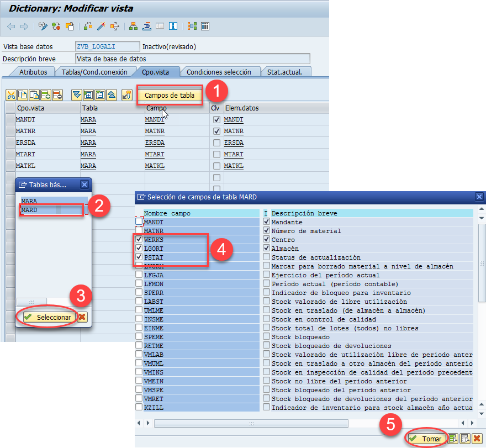Cancel the Tablas bás... dialog with the red X
The image size is (486, 448).
[82, 317]
